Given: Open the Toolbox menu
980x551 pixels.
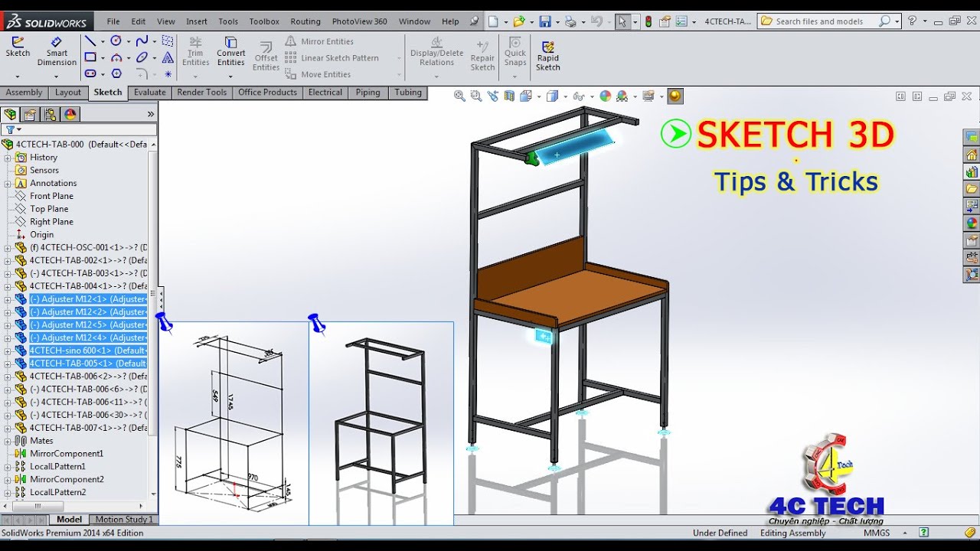Looking at the screenshot, I should [264, 21].
